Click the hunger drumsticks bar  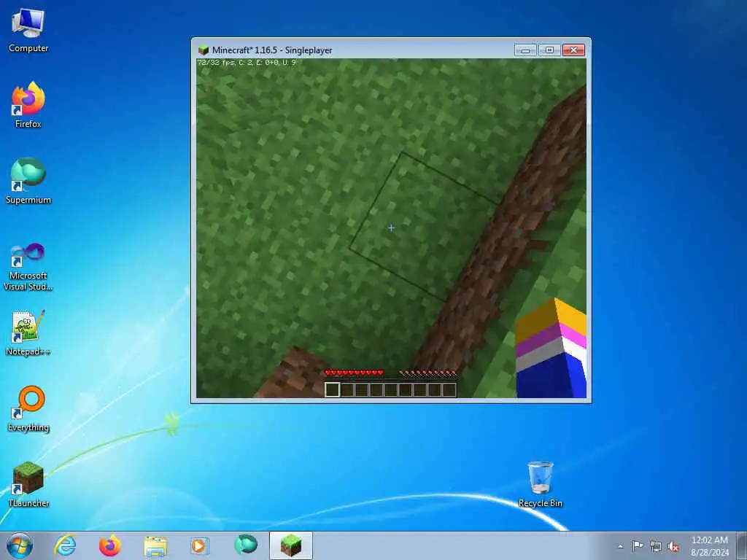pos(427,373)
